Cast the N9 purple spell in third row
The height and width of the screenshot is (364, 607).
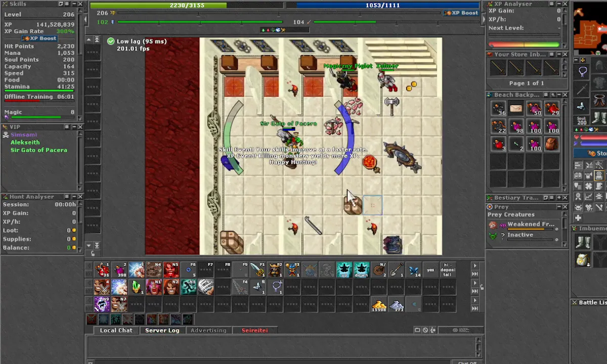tap(102, 304)
